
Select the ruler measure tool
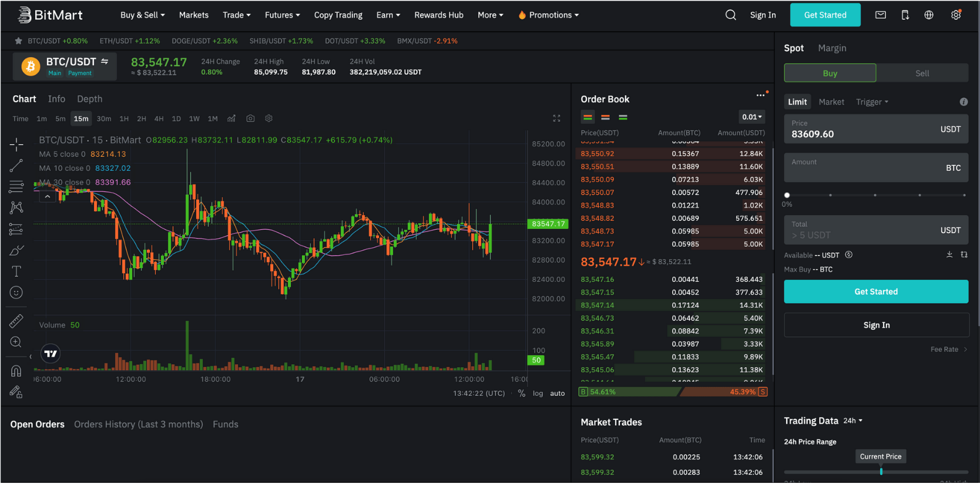coord(16,321)
